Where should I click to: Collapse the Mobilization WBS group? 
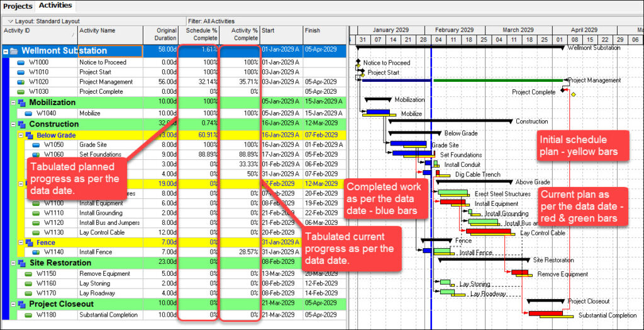pyautogui.click(x=13, y=102)
